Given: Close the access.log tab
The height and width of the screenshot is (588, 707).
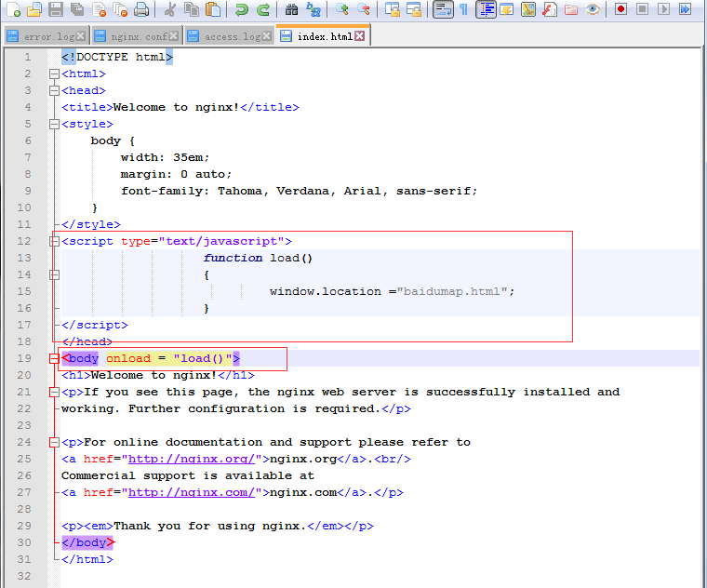Looking at the screenshot, I should pos(267,36).
